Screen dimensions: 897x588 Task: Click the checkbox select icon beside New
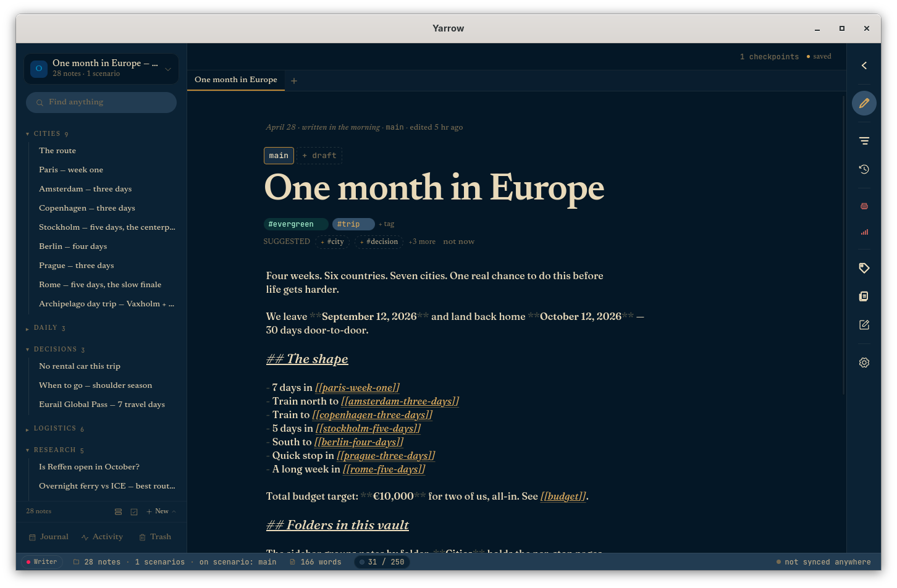point(134,511)
